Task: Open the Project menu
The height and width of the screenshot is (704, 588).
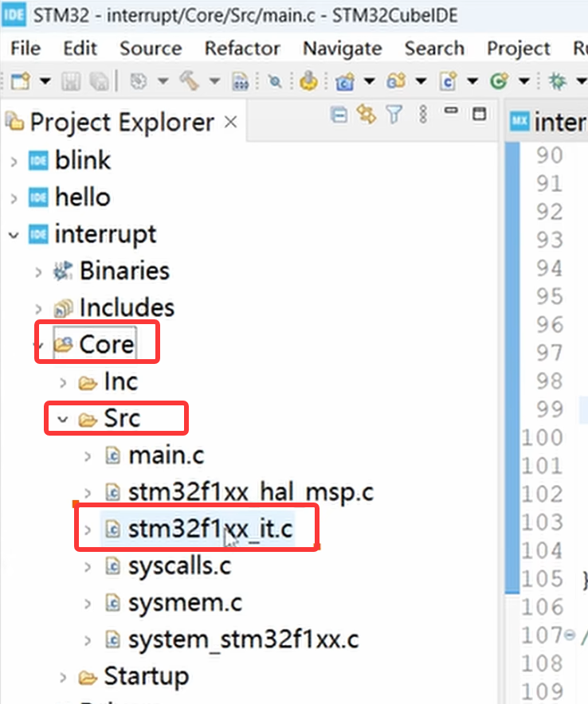Action: [x=519, y=48]
